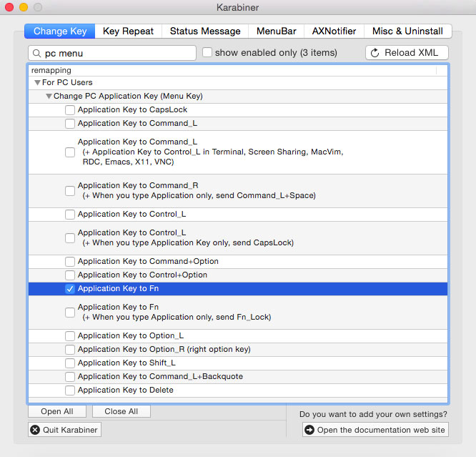Collapse Change PC Application Key section

(49, 96)
